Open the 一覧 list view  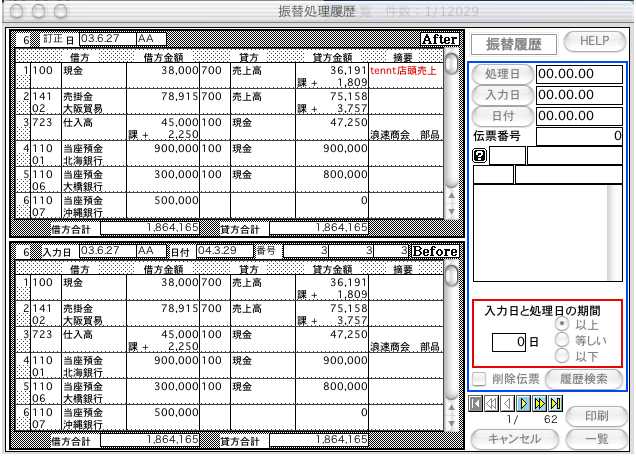pyautogui.click(x=595, y=438)
